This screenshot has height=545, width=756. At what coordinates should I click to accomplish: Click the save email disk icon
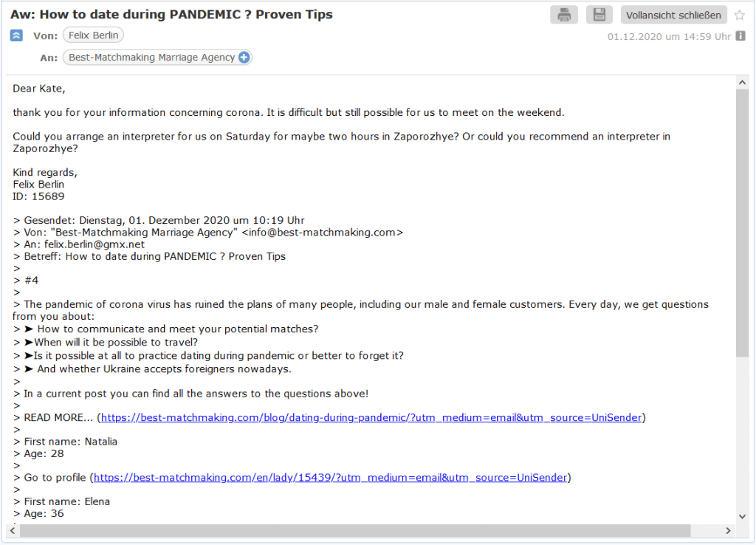(599, 15)
